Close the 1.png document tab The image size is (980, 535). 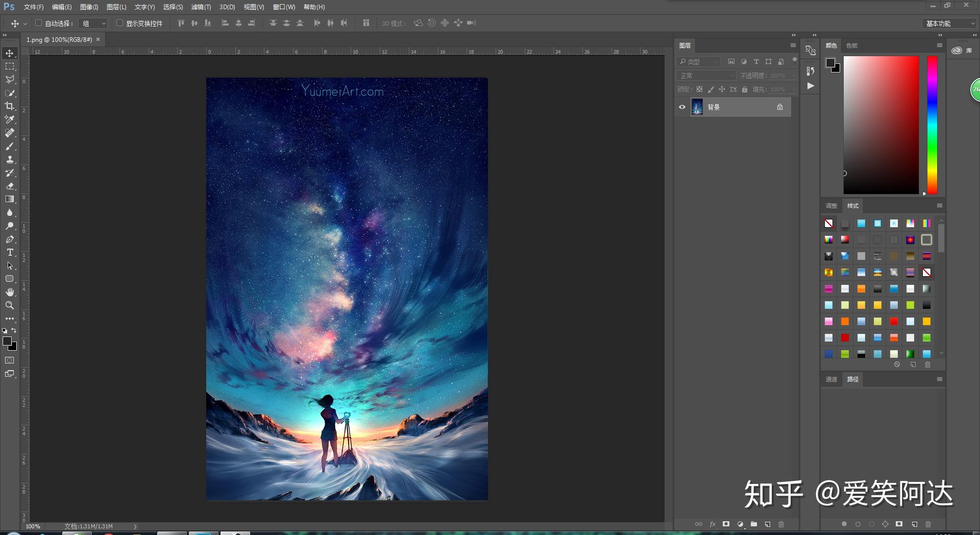(98, 39)
